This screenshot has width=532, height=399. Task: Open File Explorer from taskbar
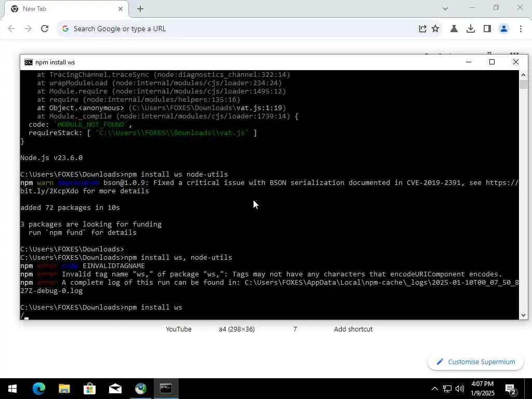pos(64,389)
